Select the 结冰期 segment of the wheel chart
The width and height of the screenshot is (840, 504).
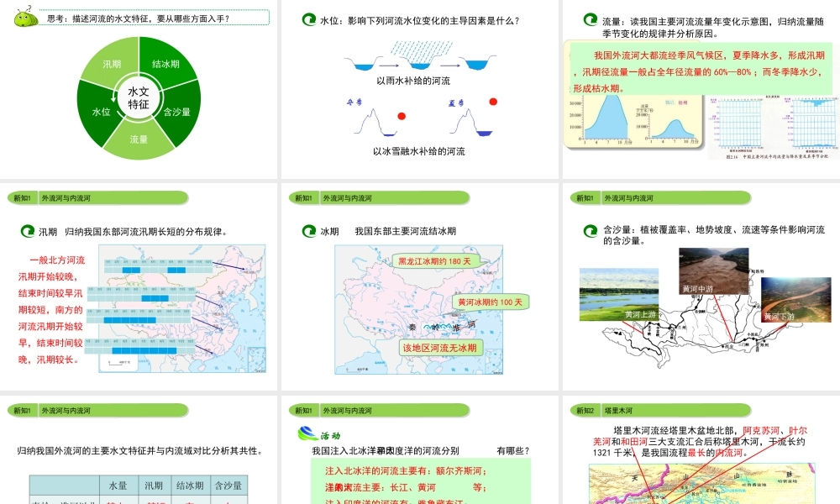click(x=165, y=64)
